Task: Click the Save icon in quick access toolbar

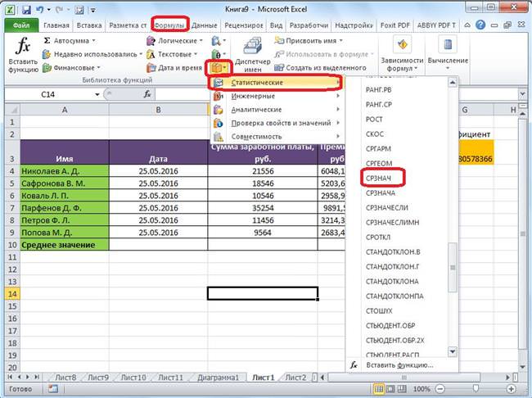Action: [26, 10]
